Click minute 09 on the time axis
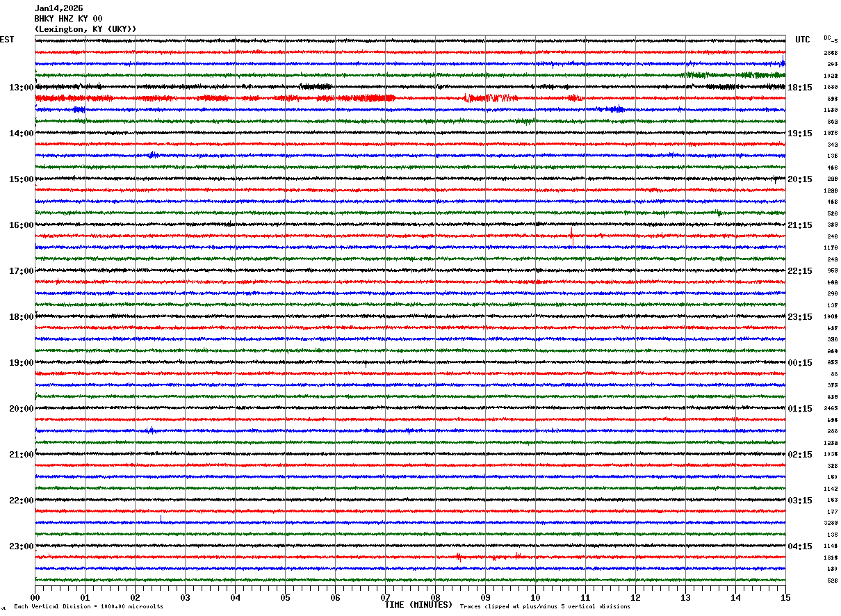841x616 pixels. 485,598
